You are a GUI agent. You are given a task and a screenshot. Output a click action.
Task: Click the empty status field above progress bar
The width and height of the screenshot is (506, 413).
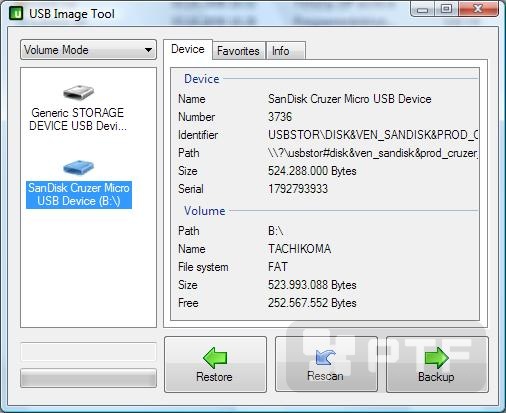tap(88, 352)
